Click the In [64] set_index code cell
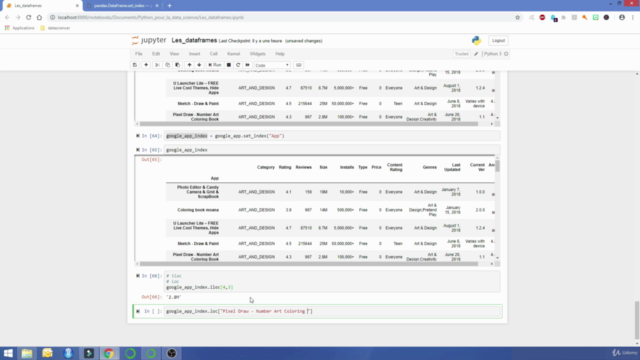640x360 pixels. coord(332,136)
